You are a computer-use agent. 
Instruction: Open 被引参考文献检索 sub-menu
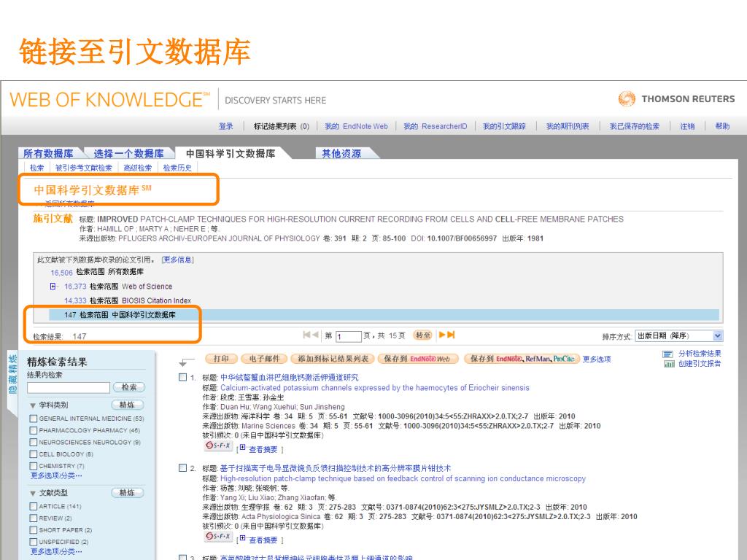84,168
